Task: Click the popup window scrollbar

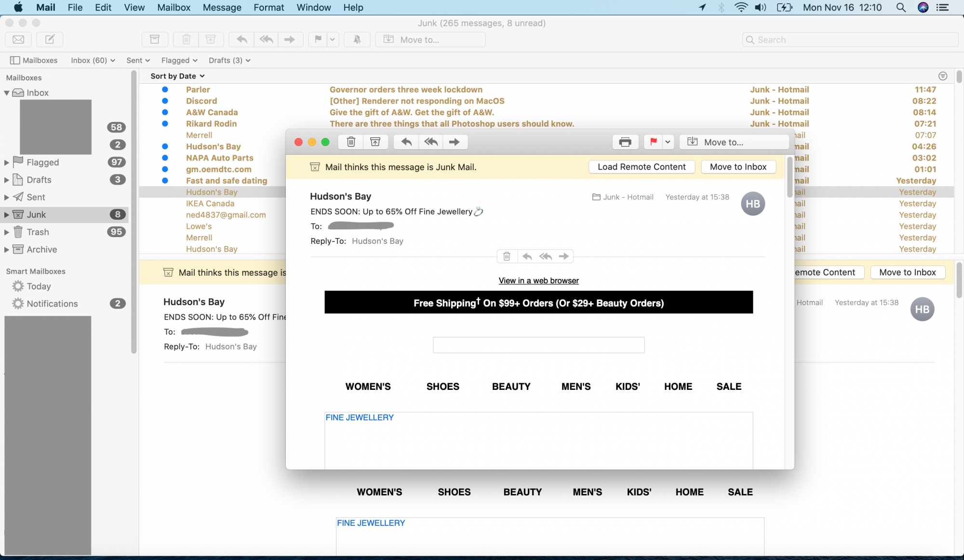Action: coord(790,176)
